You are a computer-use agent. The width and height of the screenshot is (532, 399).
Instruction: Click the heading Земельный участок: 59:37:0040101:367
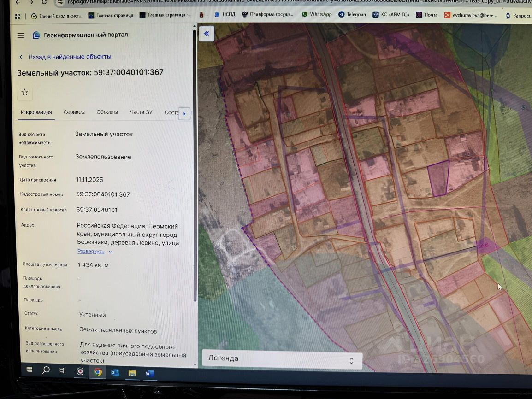tap(90, 72)
